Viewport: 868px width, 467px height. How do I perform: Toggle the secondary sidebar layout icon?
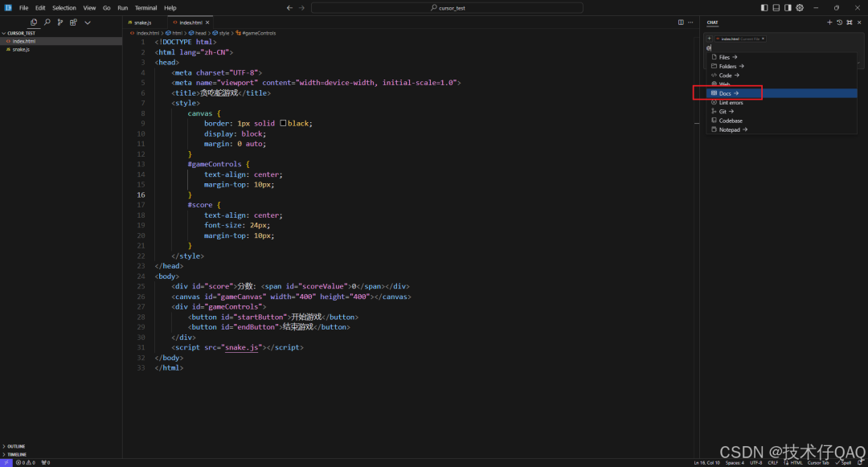click(788, 8)
